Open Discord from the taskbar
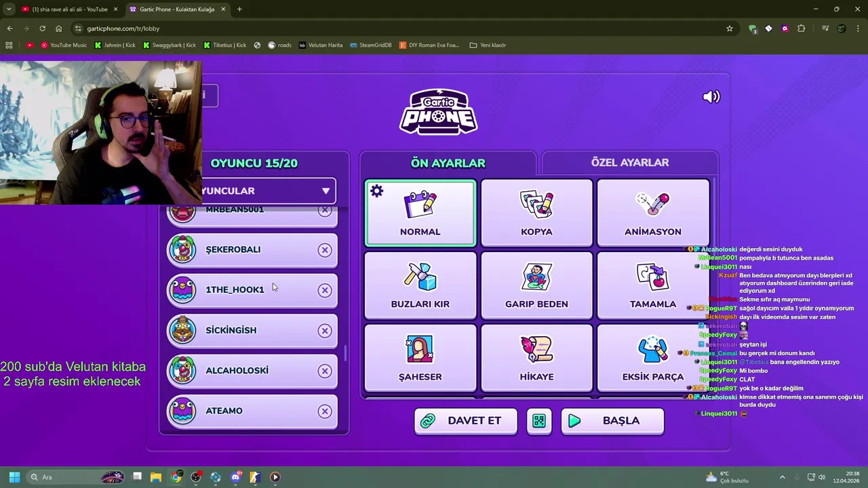This screenshot has height=488, width=868. (x=235, y=477)
